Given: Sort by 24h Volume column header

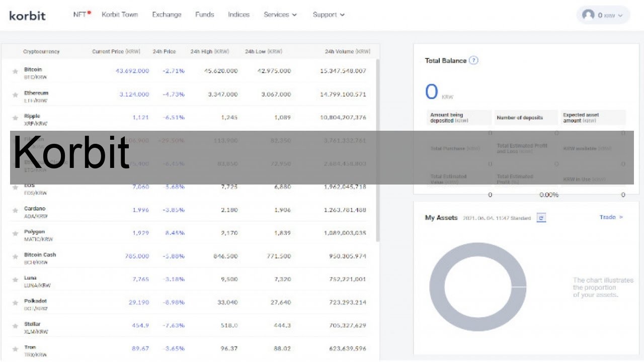Looking at the screenshot, I should tap(347, 52).
